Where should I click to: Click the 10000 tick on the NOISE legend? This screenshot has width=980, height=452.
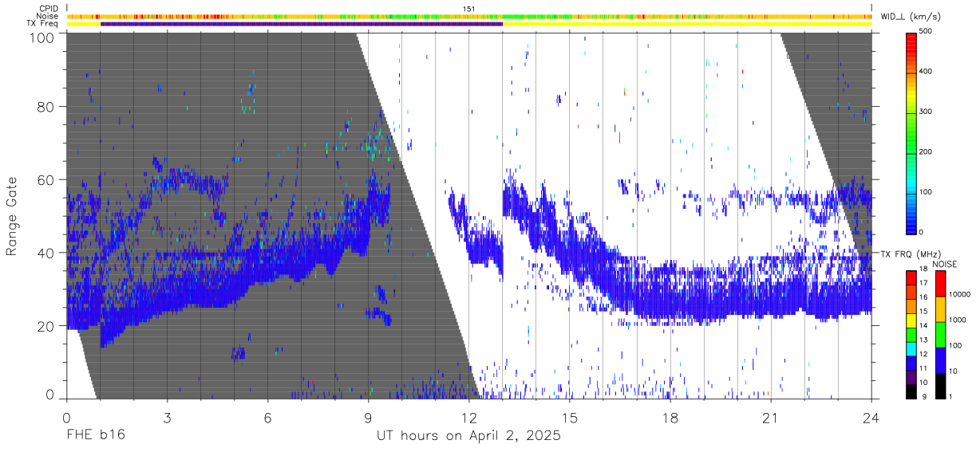[960, 295]
